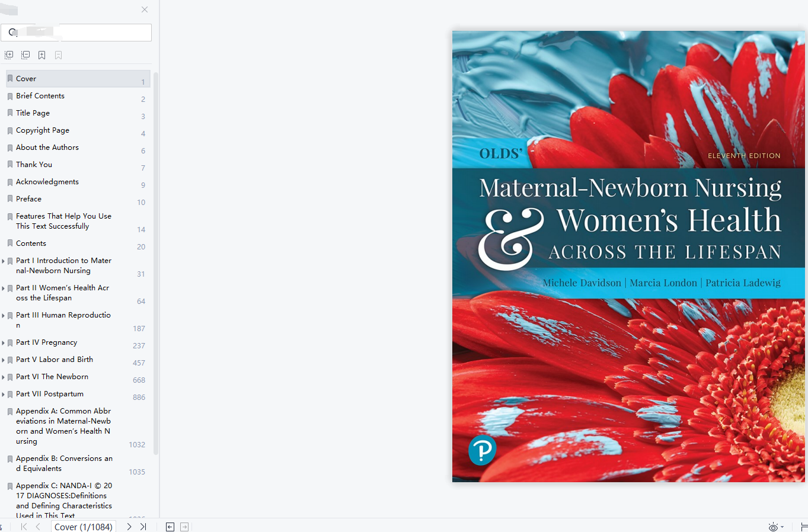The image size is (808, 532).
Task: Toggle eye protection mode icon
Action: click(x=773, y=527)
